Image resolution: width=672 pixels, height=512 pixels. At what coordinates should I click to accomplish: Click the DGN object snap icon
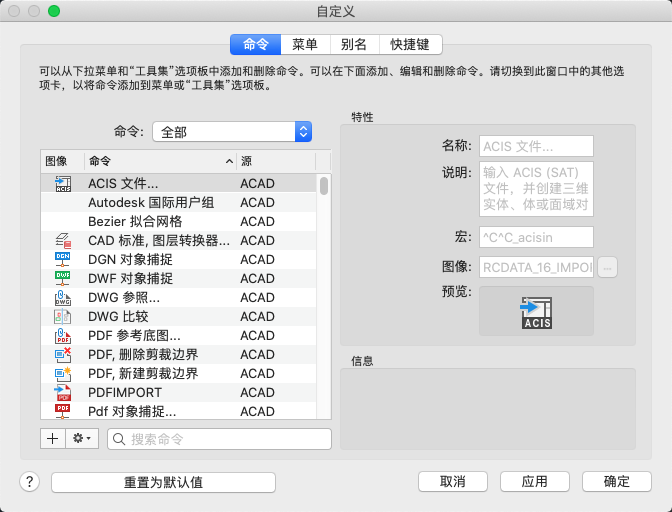point(63,259)
